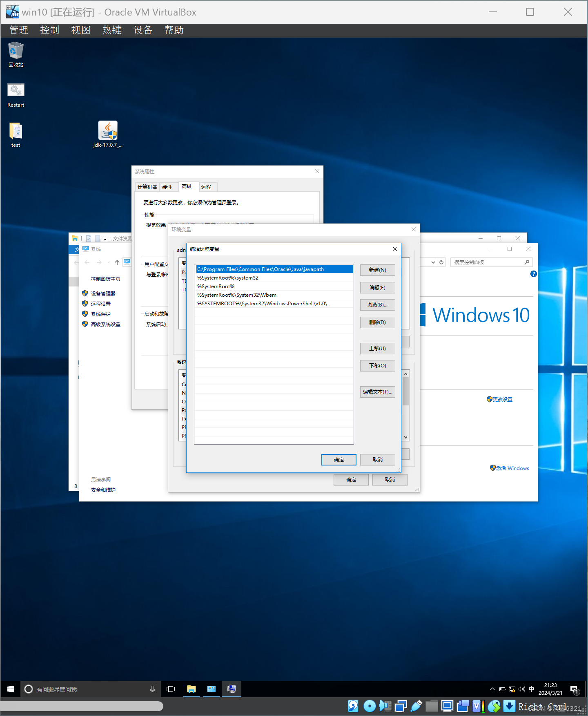Image resolution: width=588 pixels, height=716 pixels.
Task: Click the VirtualBox USB status icon
Action: point(416,706)
